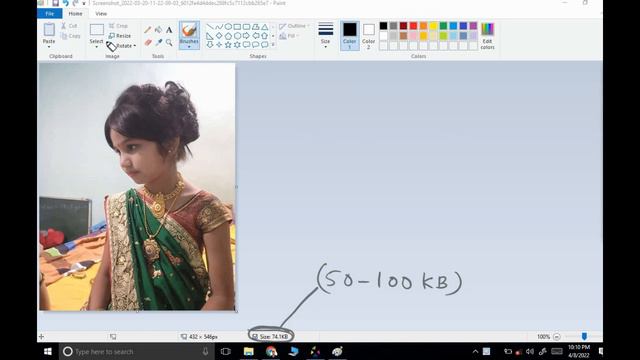Open the Resize dialog

(x=120, y=36)
